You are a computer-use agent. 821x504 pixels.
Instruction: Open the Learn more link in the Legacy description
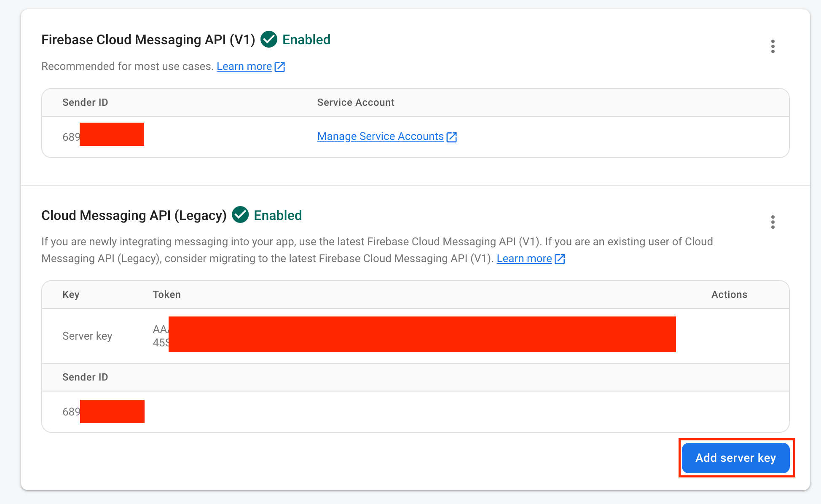click(524, 259)
